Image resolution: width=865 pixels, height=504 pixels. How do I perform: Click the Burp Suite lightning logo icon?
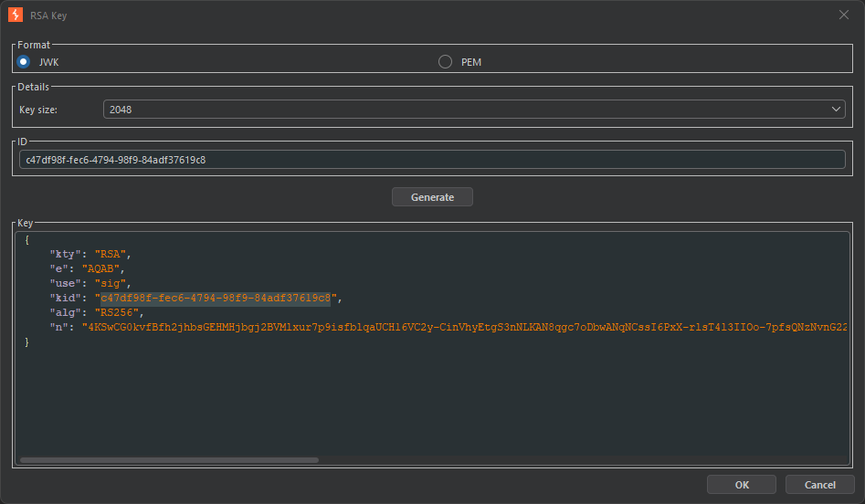(x=16, y=15)
